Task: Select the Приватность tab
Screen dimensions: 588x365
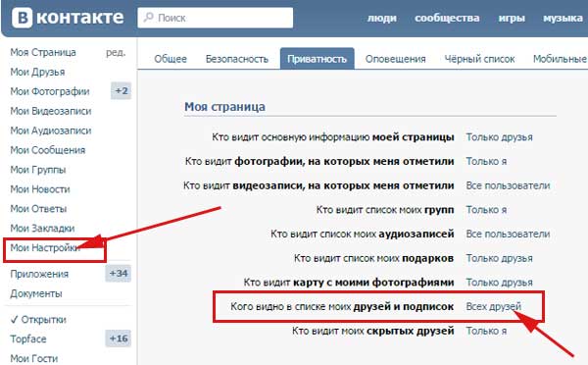Action: pos(317,59)
